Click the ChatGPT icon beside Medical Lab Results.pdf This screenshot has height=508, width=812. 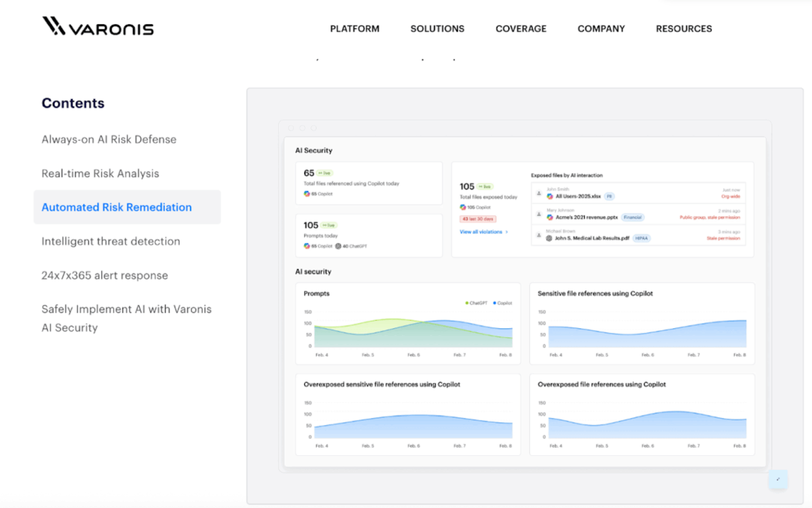pyautogui.click(x=549, y=238)
